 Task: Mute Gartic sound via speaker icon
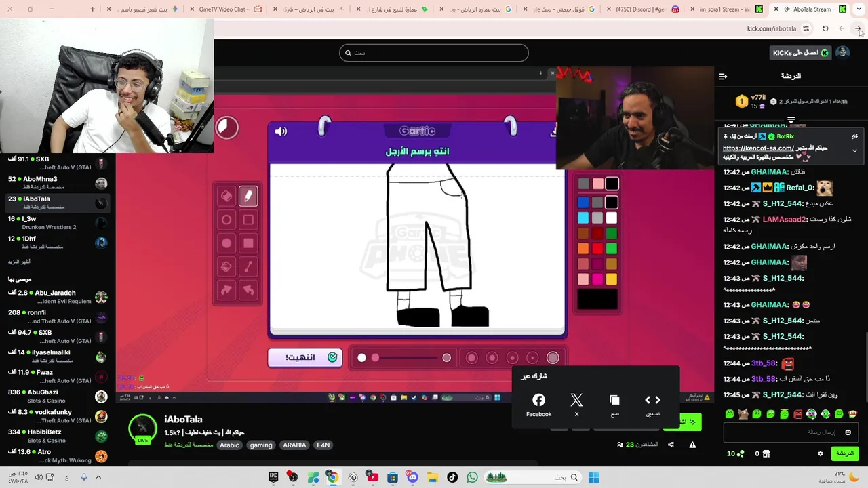281,131
